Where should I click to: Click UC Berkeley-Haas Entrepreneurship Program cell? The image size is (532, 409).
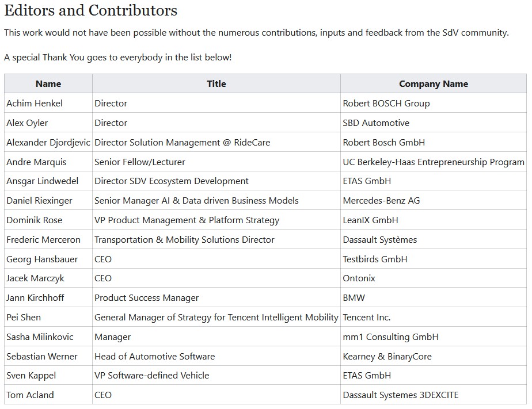pos(433,162)
